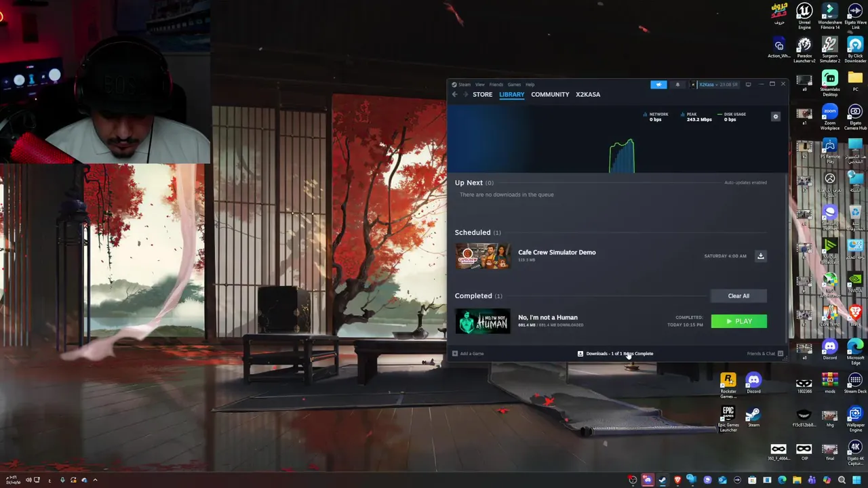Open Rockstar Games desktop shortcut
This screenshot has width=868, height=488.
(728, 385)
